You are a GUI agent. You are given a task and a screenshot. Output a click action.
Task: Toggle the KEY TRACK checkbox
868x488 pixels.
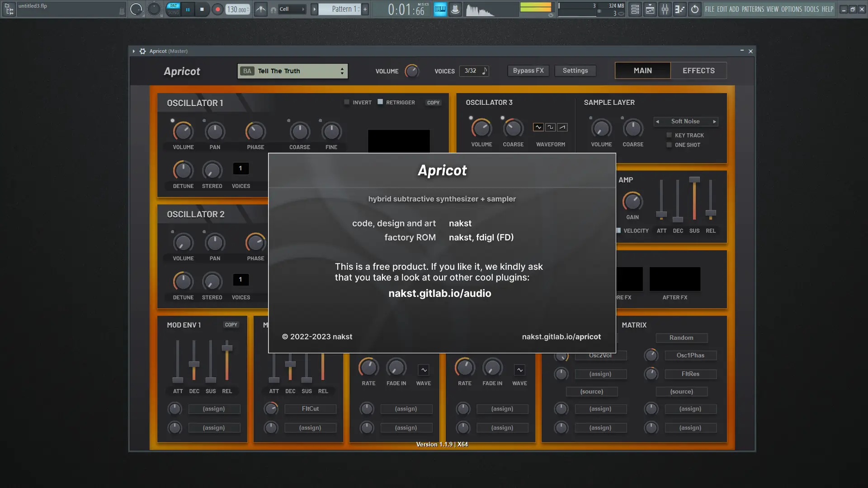click(x=669, y=135)
